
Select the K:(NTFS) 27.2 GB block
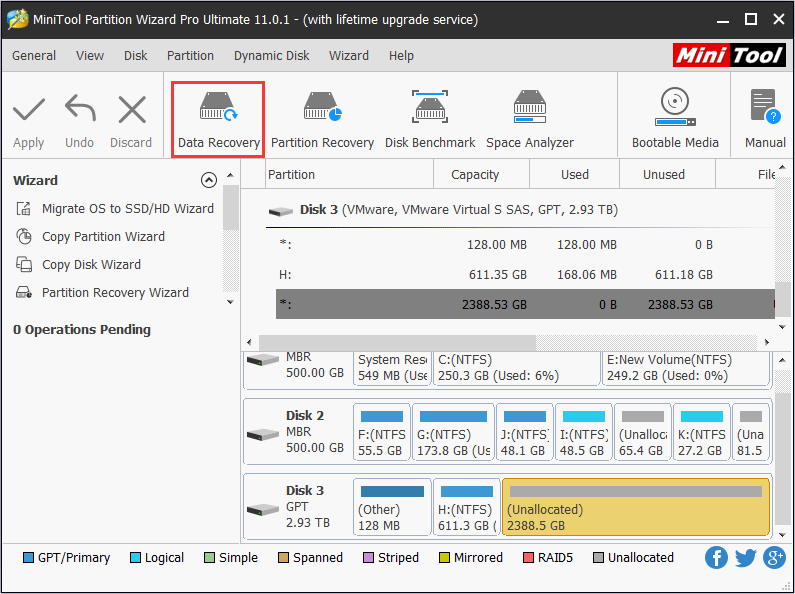coord(702,433)
